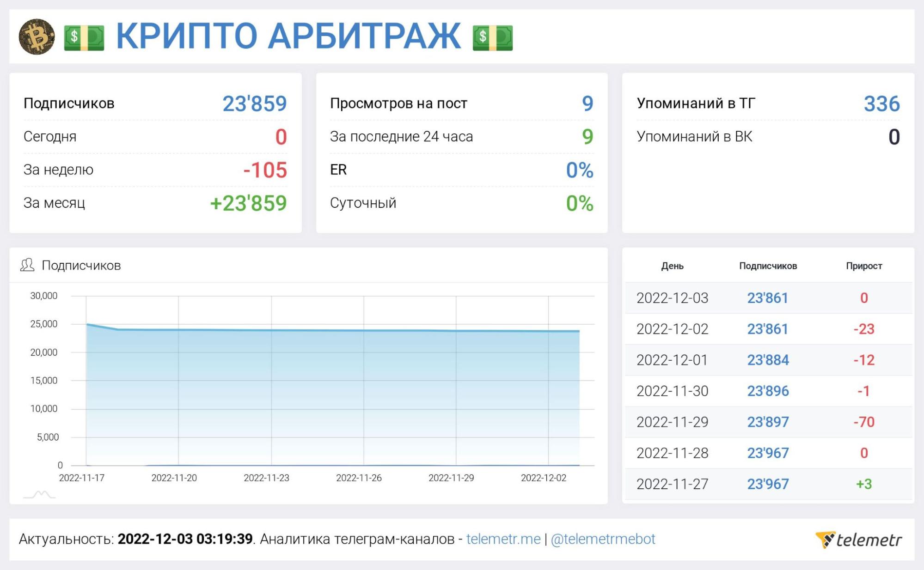Click the КРИПТО АРБИТРАЖ channel title
Image resolution: width=924 pixels, height=570 pixels.
pyautogui.click(x=288, y=36)
